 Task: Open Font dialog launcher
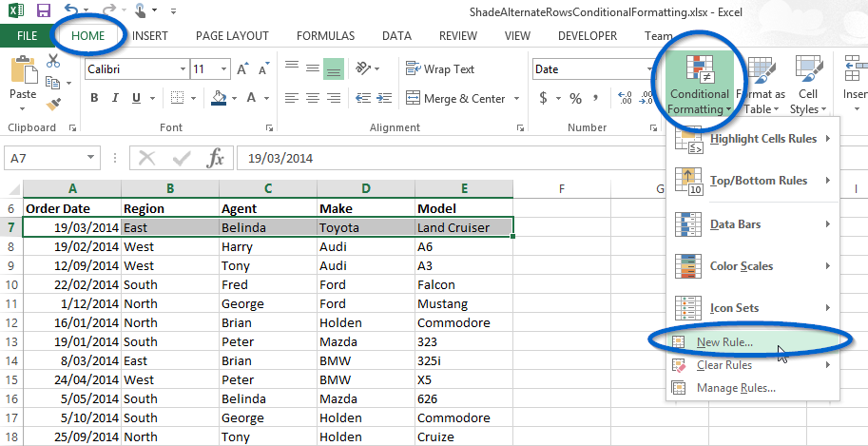269,128
